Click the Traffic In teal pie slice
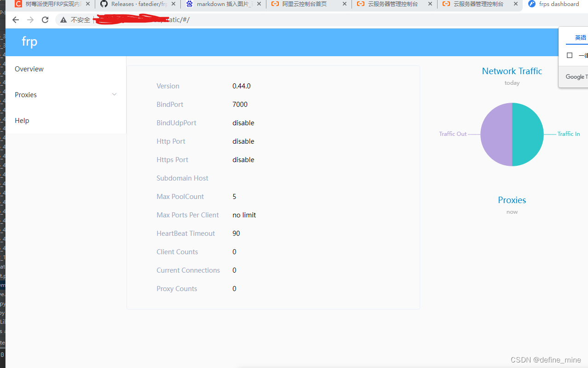The image size is (588, 368). pyautogui.click(x=528, y=134)
